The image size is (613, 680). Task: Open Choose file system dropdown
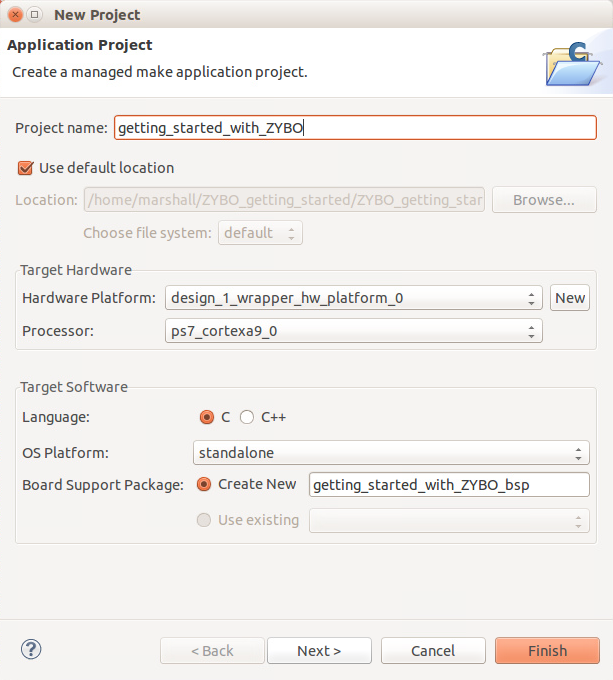click(260, 233)
